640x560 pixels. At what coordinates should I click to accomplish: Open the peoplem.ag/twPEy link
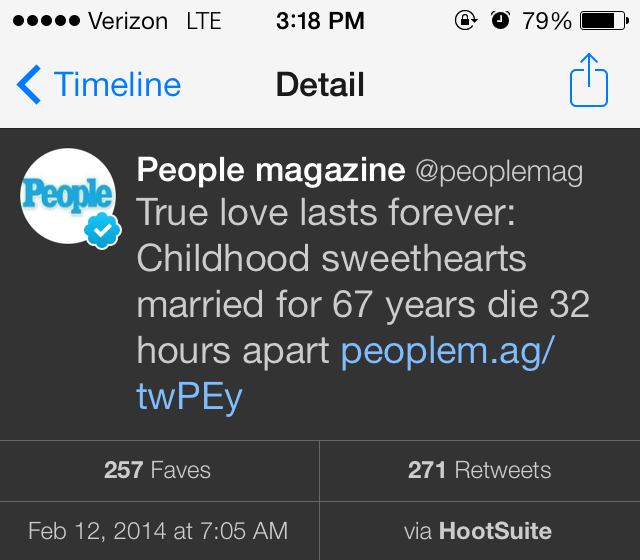point(445,351)
